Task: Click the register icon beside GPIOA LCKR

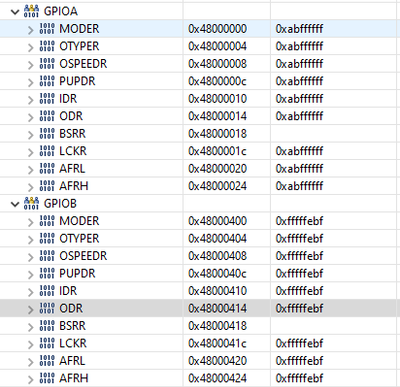Action: coord(47,151)
